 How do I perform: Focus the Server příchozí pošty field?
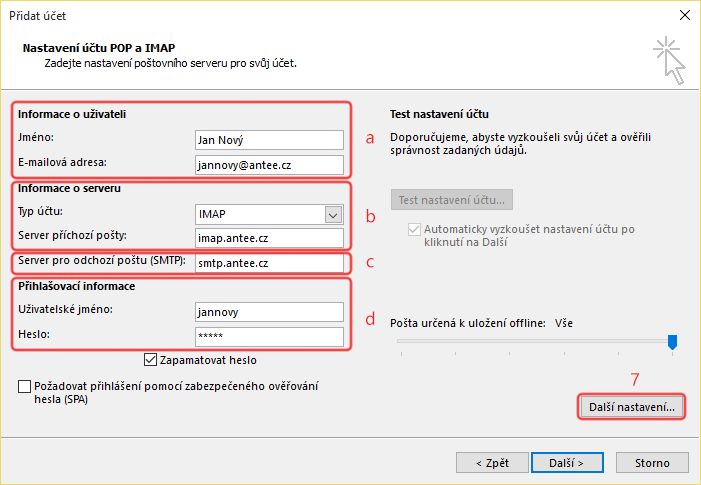[268, 238]
